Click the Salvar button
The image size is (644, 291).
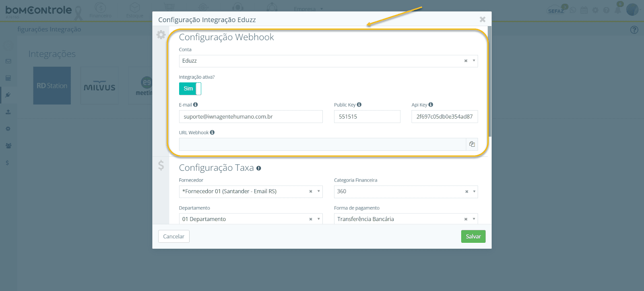pyautogui.click(x=473, y=236)
